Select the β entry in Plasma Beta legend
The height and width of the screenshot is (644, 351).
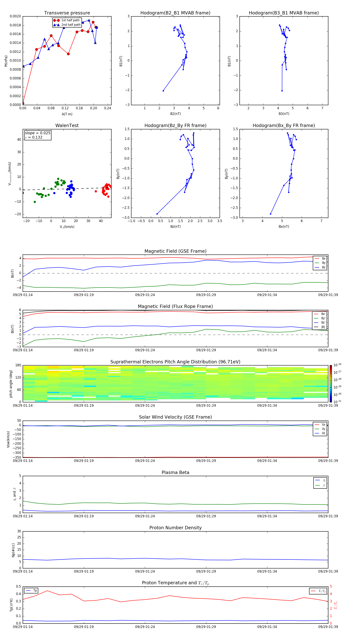pos(321,485)
